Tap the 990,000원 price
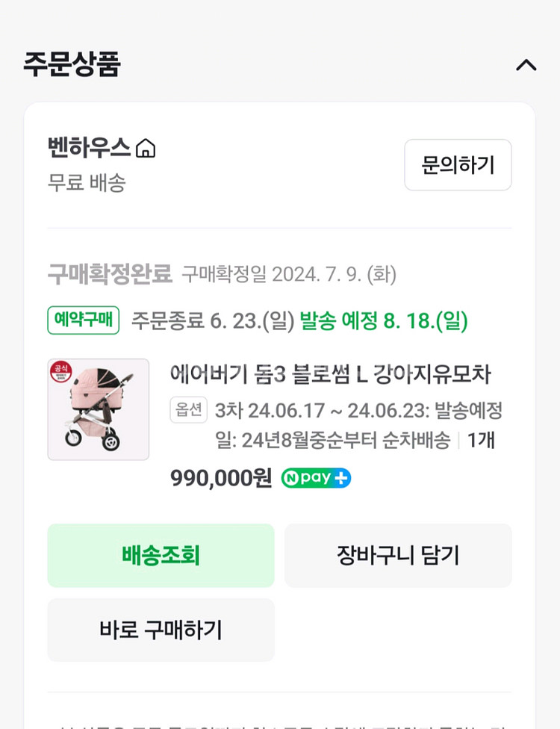 [221, 478]
